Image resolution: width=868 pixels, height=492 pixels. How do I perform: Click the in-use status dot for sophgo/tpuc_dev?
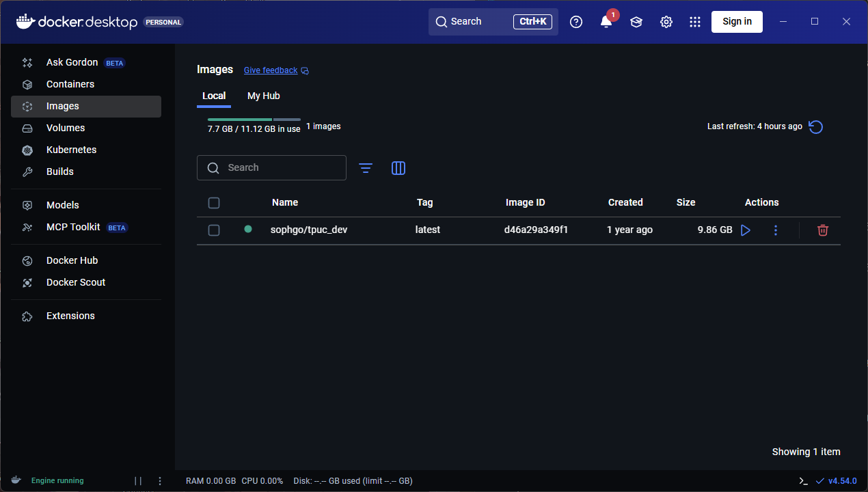coord(248,229)
